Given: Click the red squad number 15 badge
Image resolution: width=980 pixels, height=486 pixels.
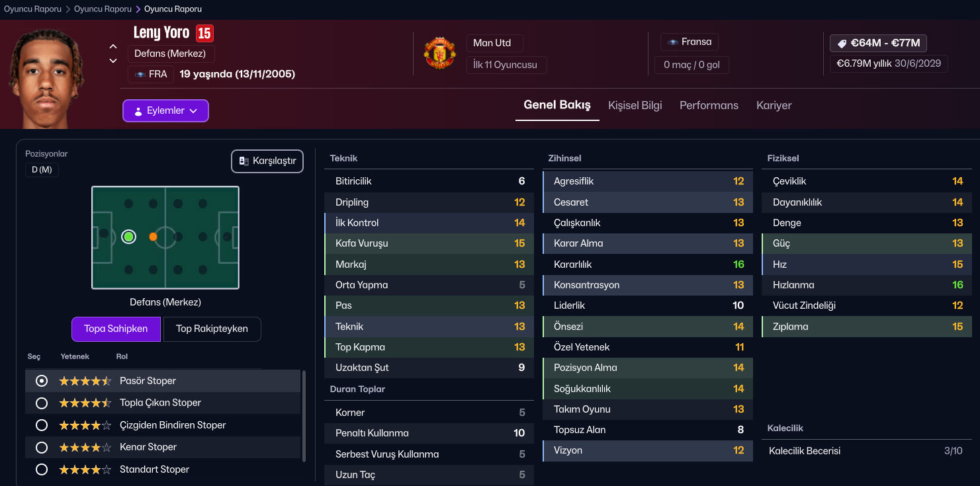Looking at the screenshot, I should click(x=204, y=33).
